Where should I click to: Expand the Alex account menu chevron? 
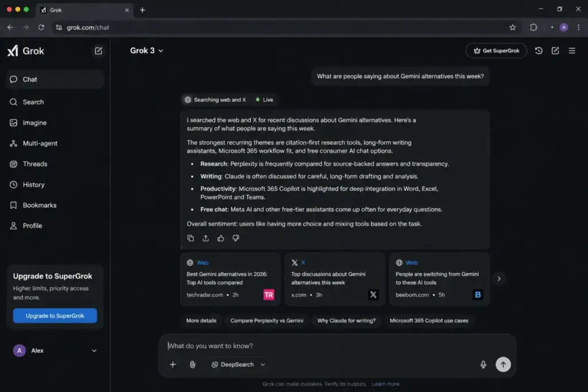[94, 351]
